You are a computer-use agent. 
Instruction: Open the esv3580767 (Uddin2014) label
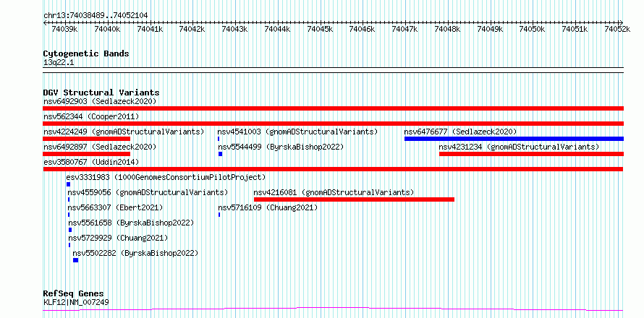(x=91, y=162)
